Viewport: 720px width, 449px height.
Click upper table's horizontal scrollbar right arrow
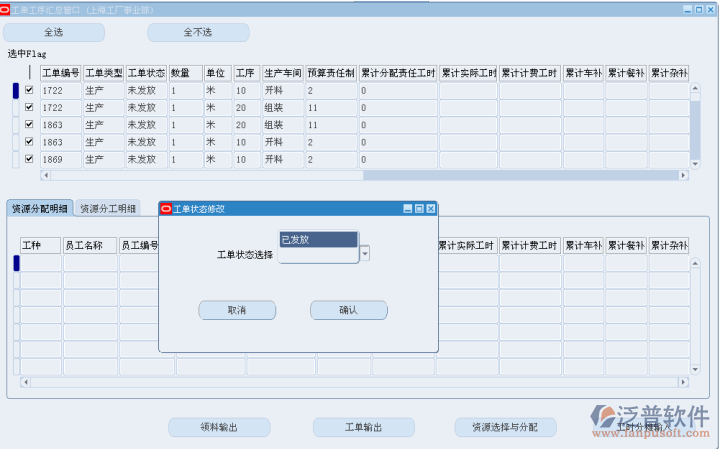pos(684,175)
